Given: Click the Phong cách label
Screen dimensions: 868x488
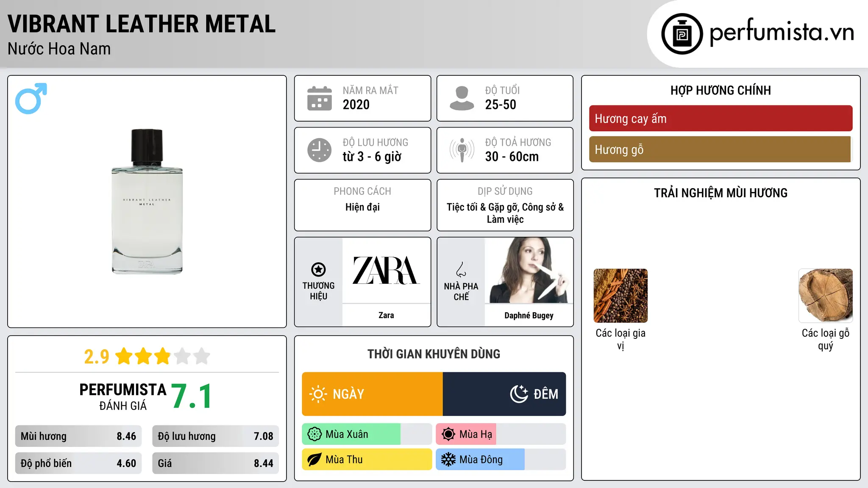Looking at the screenshot, I should (362, 191).
